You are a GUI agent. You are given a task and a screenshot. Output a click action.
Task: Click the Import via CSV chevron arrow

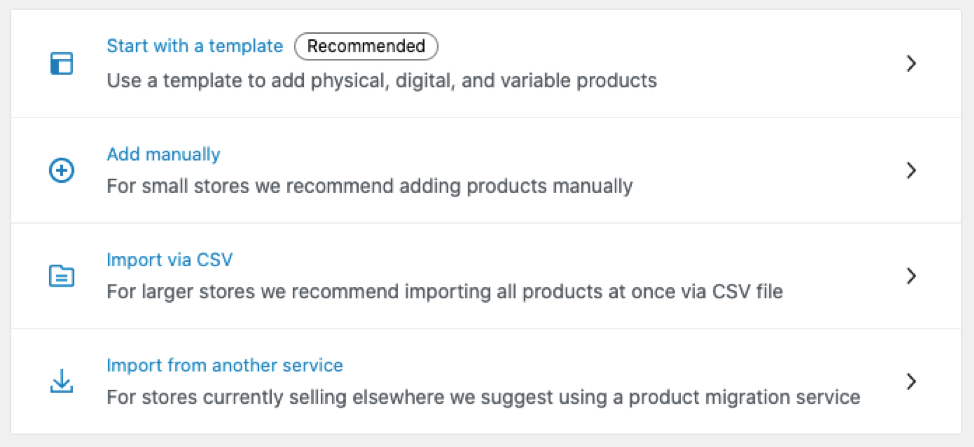click(x=910, y=276)
